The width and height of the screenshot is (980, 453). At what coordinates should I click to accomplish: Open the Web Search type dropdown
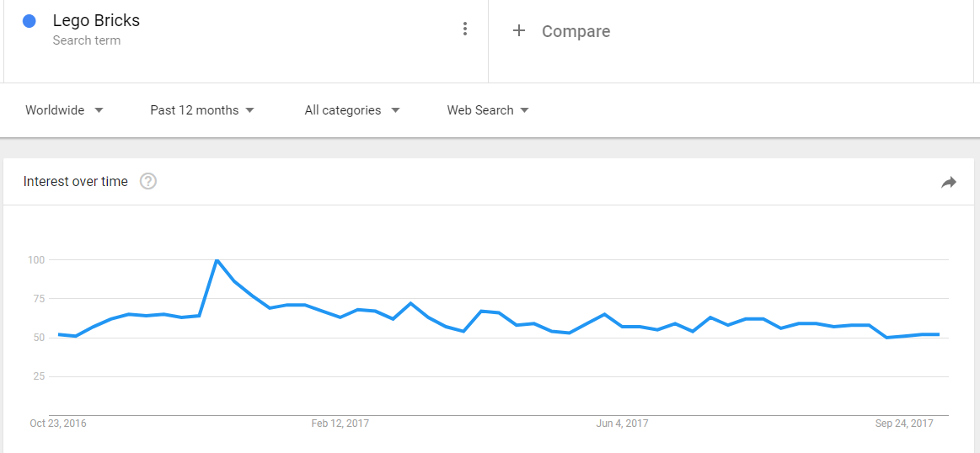point(488,110)
